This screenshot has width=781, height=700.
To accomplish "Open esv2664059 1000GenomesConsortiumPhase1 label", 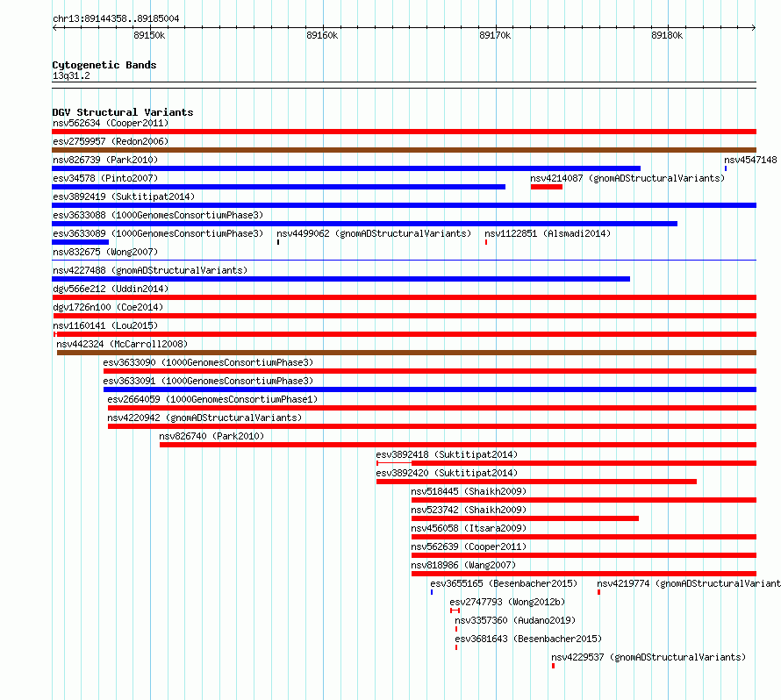I will pyautogui.click(x=212, y=399).
